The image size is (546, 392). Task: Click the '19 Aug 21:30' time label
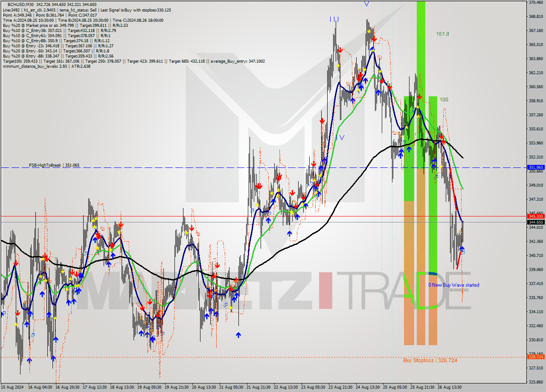click(177, 387)
